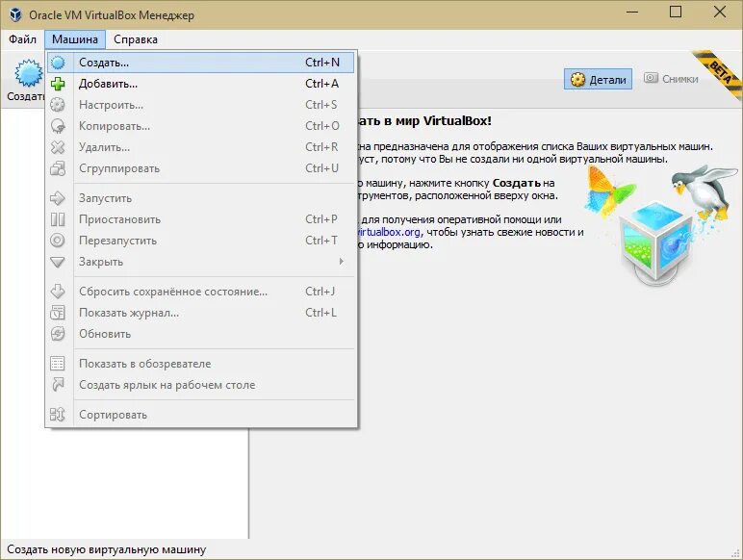This screenshot has width=743, height=560.
Task: Switch to the Детали view button
Action: click(x=598, y=80)
